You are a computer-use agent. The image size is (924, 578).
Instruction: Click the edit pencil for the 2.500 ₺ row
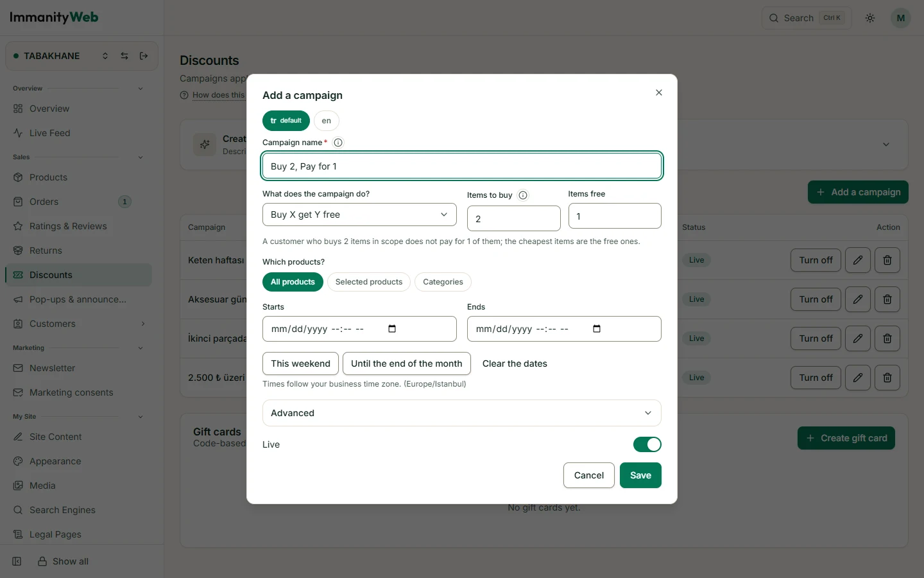coord(858,378)
